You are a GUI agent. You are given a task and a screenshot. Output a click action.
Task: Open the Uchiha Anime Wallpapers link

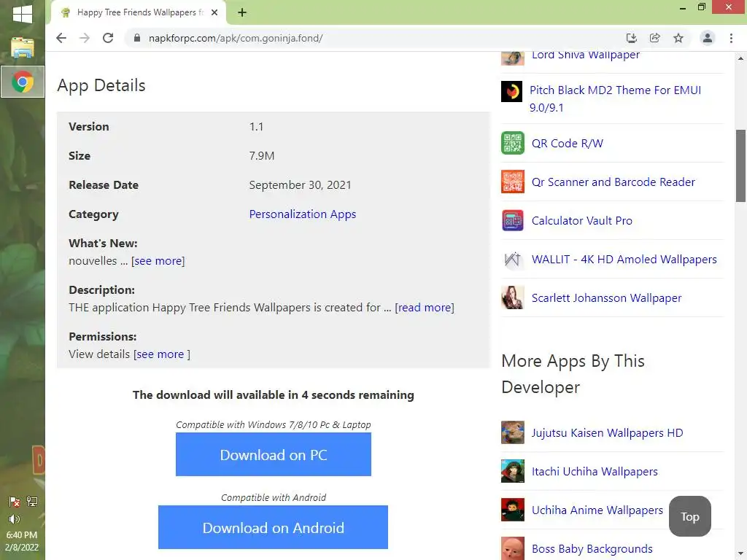pyautogui.click(x=597, y=510)
